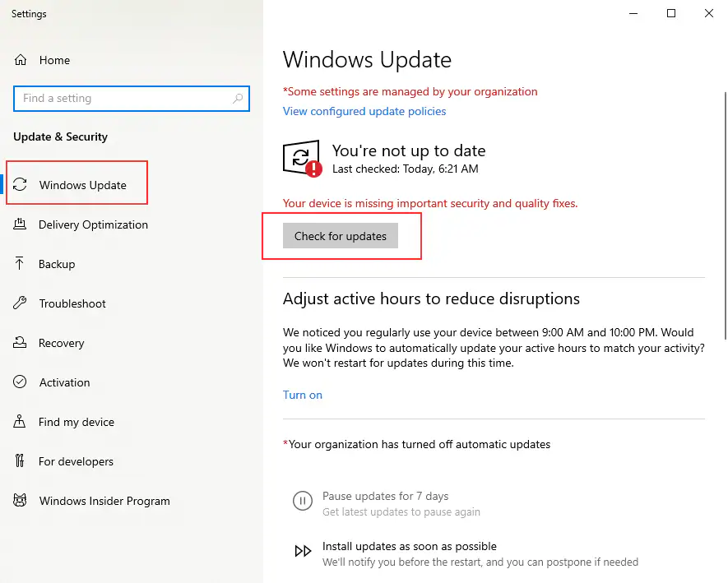The image size is (728, 583).
Task: Click the Update & Security heading
Action: [60, 137]
